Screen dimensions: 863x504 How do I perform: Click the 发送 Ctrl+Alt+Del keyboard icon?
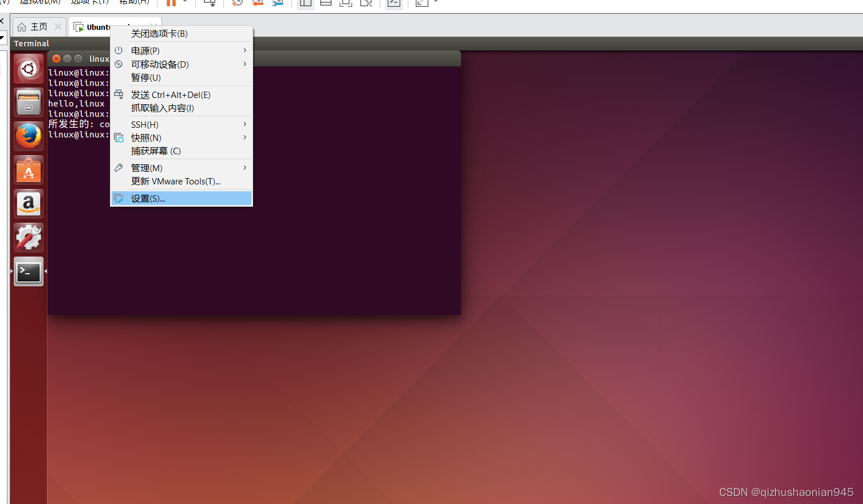(x=119, y=94)
